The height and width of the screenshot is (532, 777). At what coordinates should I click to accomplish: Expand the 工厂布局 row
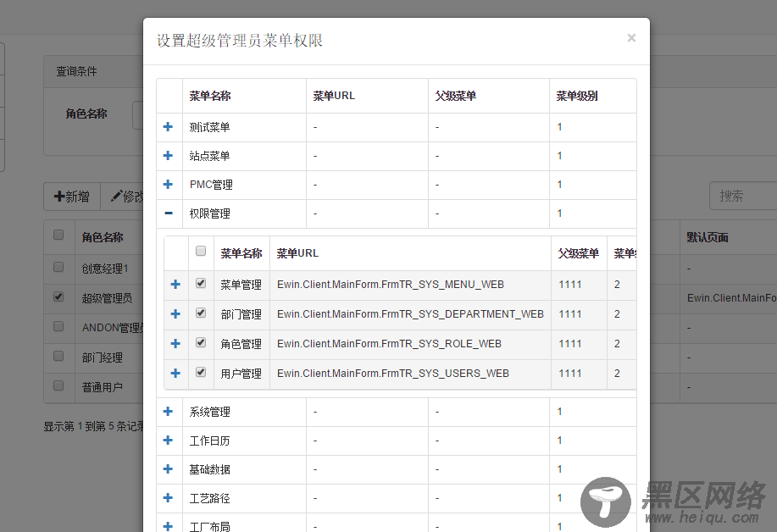pos(168,526)
